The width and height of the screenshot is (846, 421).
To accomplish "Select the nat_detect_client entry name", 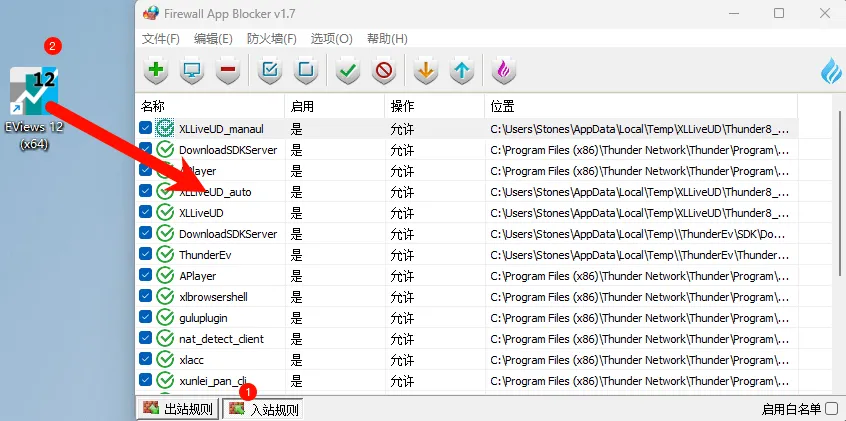I will 222,339.
